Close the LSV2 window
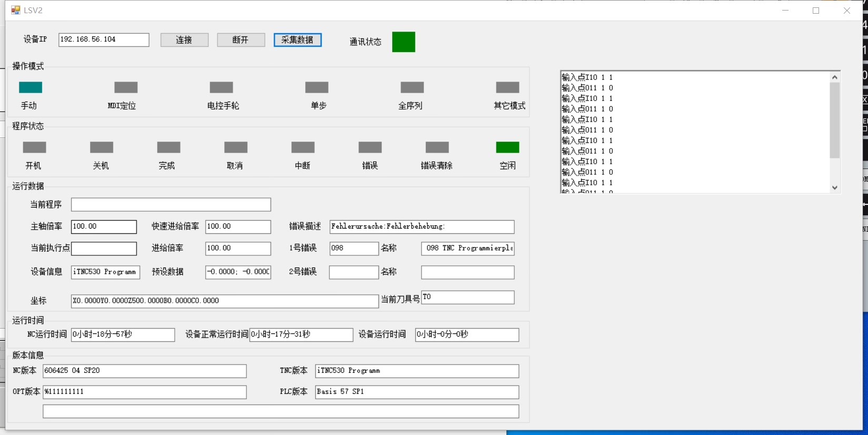 tap(847, 10)
